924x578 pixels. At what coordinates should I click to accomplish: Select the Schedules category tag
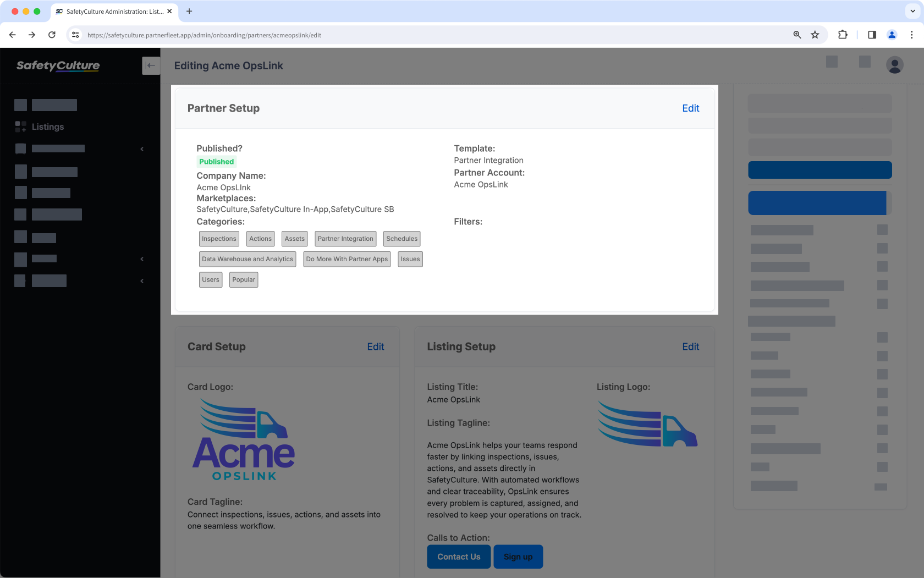pos(402,239)
